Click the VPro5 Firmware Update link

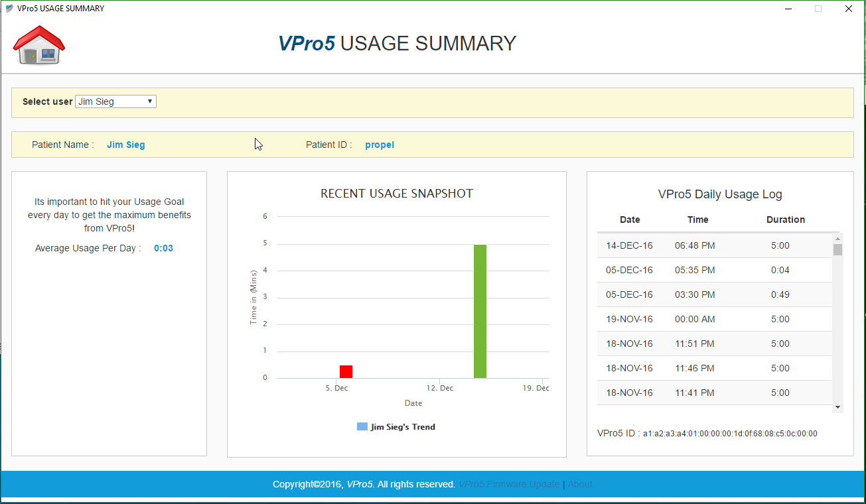(510, 484)
